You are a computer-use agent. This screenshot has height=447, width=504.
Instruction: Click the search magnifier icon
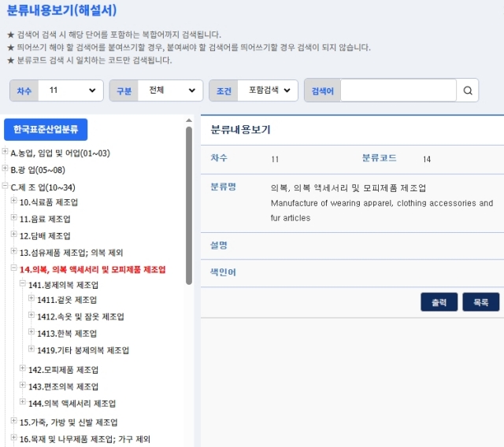pyautogui.click(x=468, y=91)
